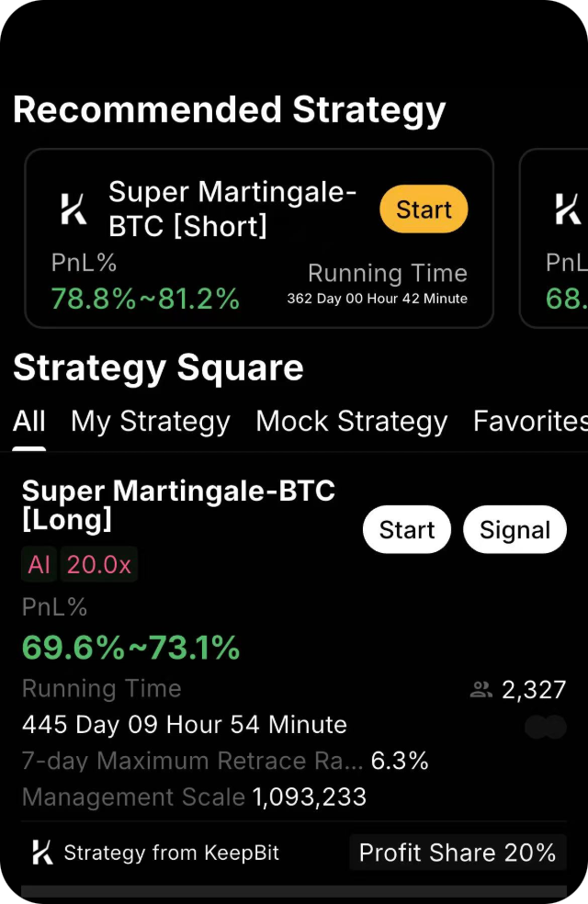The image size is (588, 904).
Task: Open the Mock Strategy tab
Action: click(x=351, y=422)
